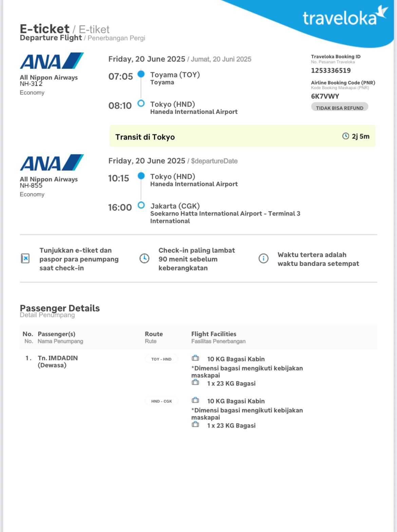The image size is (397, 532).
Task: Click passenger name Tn. IMDADIN
Action: click(x=58, y=358)
